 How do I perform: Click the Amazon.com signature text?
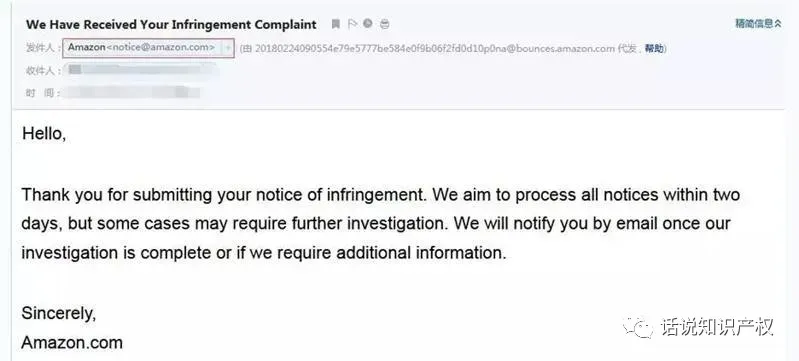coord(72,343)
